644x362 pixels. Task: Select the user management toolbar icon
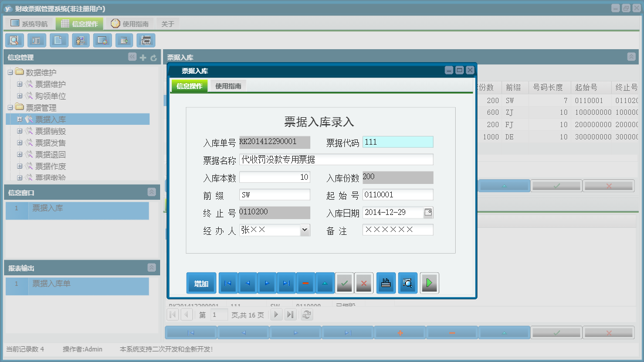[80, 40]
